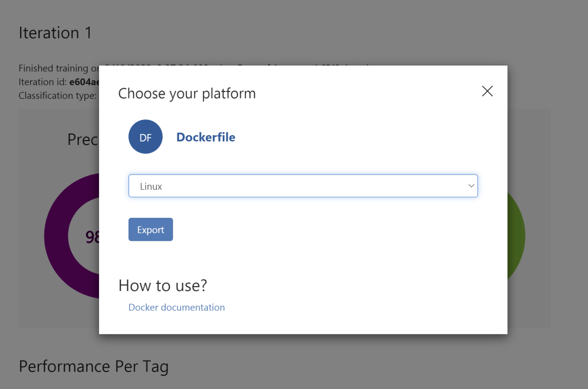This screenshot has height=389, width=588.
Task: Select the Dockerfile platform label
Action: [x=206, y=137]
